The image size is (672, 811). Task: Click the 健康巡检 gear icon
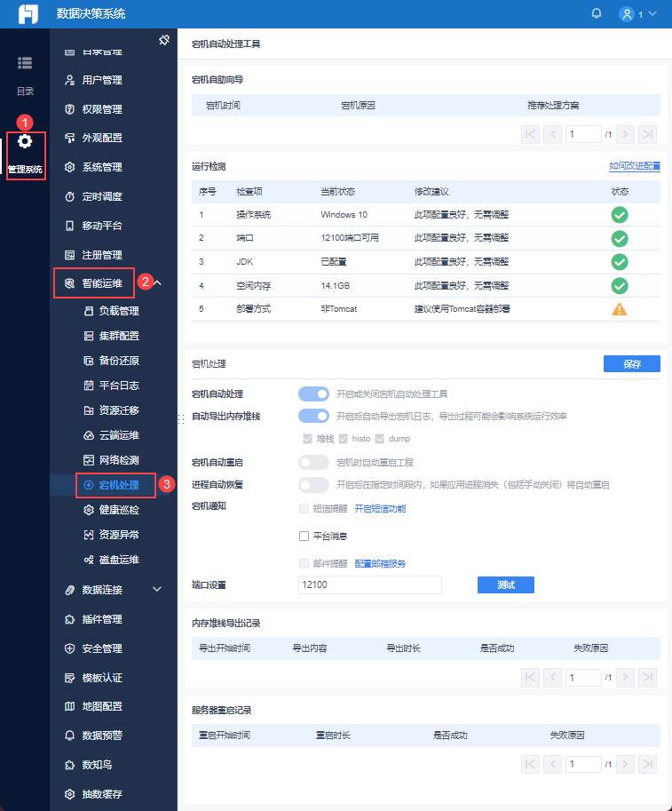point(89,510)
